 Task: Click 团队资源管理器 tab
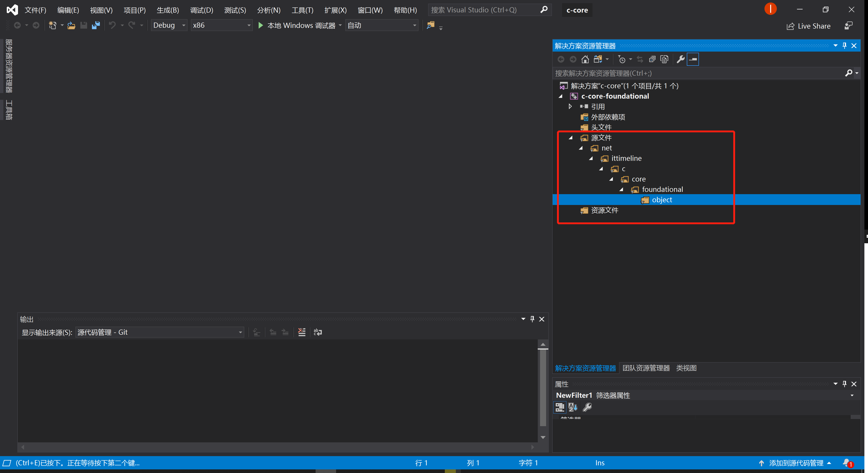[x=645, y=368]
